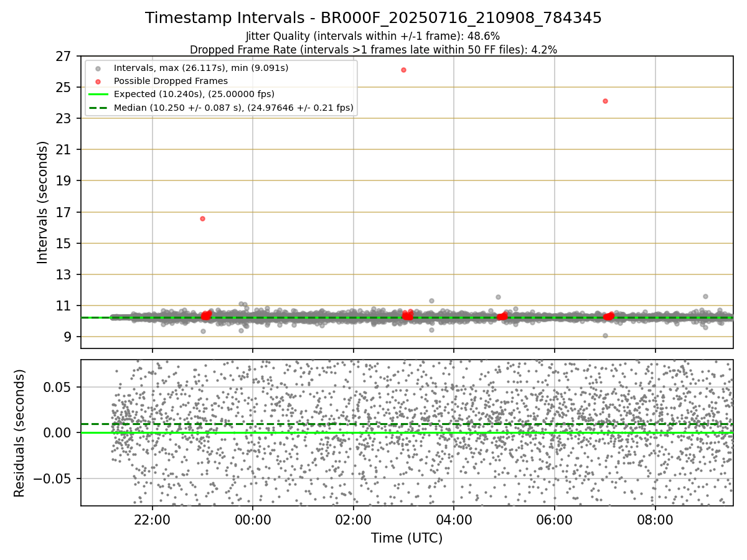Click the 'Time (UTC)' x-axis label
The width and height of the screenshot is (747, 560).
pyautogui.click(x=406, y=538)
